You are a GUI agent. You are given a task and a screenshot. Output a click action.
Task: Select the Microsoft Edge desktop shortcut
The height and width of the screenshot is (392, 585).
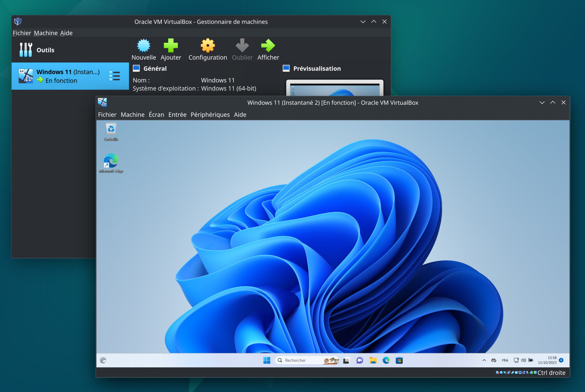[x=111, y=163]
